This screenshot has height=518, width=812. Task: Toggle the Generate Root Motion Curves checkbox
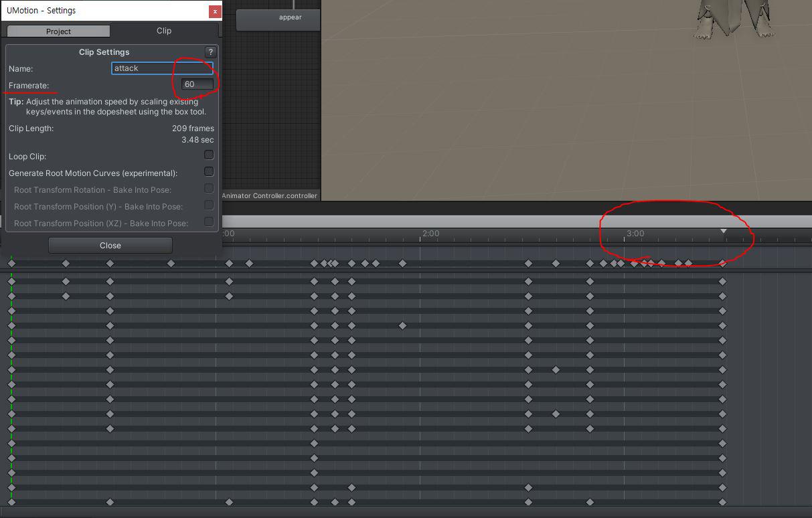click(209, 171)
